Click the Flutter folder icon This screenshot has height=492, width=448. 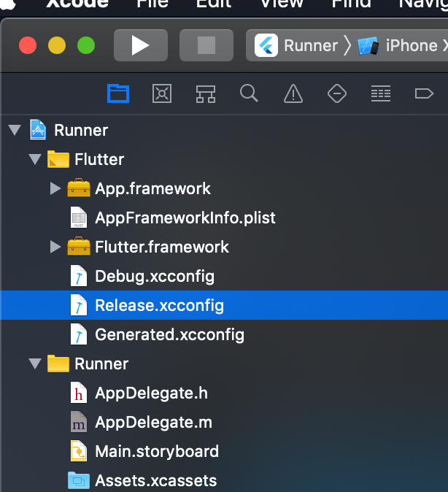58,159
